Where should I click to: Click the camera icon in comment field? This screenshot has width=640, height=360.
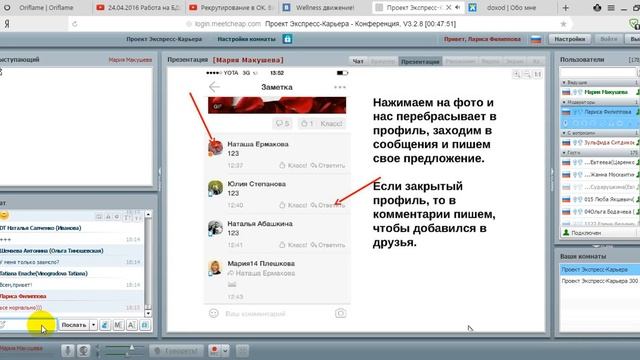(x=340, y=313)
